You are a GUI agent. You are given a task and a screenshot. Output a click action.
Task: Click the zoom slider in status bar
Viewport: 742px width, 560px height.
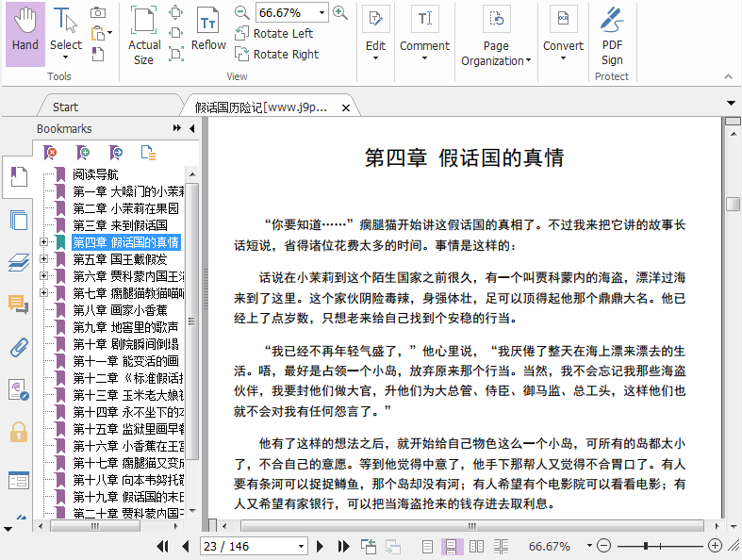(660, 546)
